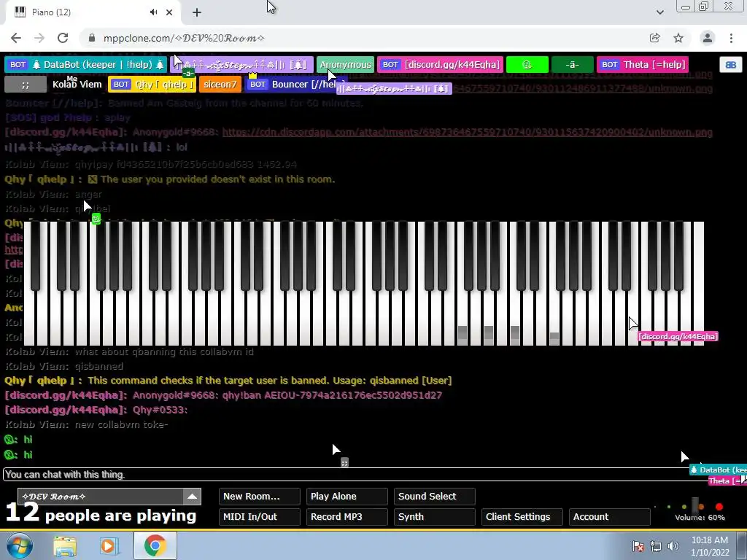Open the network tray icon
Viewport: 747px width, 560px height.
656,546
